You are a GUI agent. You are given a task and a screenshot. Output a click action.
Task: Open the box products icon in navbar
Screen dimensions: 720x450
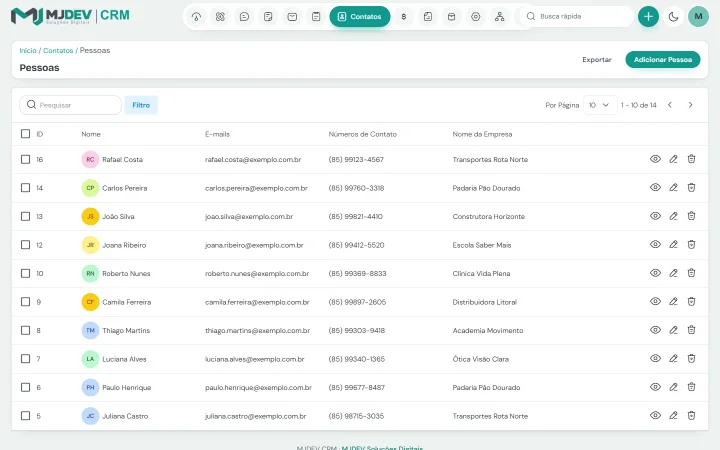point(451,17)
